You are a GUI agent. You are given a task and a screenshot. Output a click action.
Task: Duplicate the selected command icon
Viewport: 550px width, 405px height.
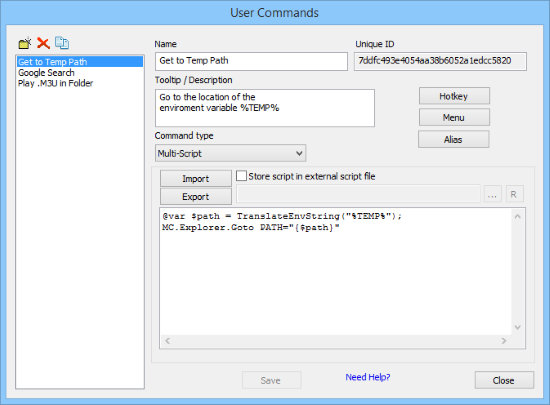(x=62, y=43)
